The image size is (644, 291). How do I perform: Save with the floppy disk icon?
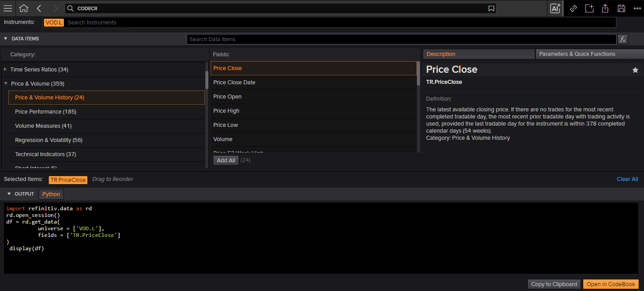coord(621,8)
